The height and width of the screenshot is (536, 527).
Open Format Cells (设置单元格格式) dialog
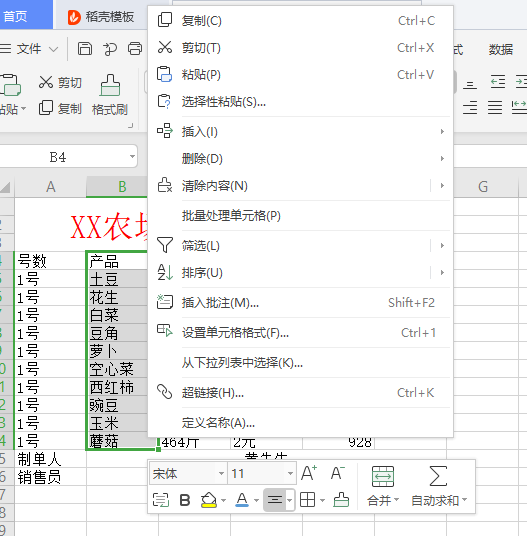click(x=300, y=333)
